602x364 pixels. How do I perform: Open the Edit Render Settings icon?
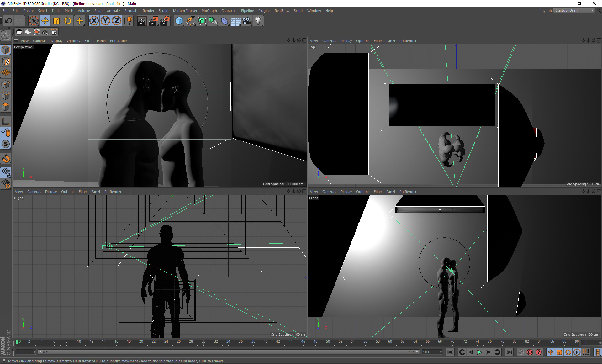(165, 21)
